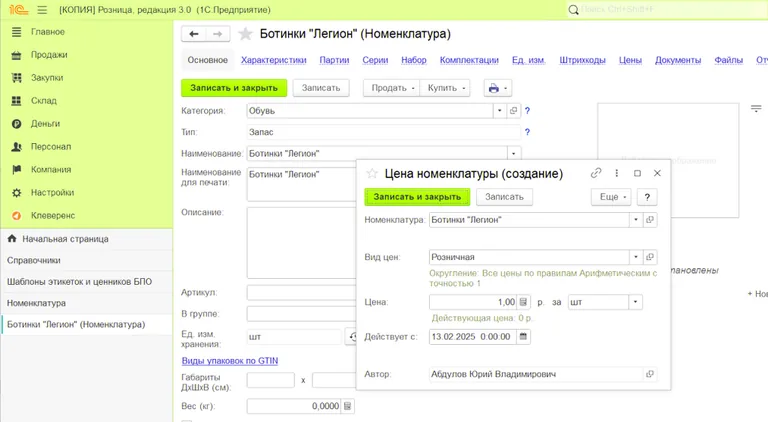Open the main hamburger menu
The image size is (768, 422).
point(42,10)
